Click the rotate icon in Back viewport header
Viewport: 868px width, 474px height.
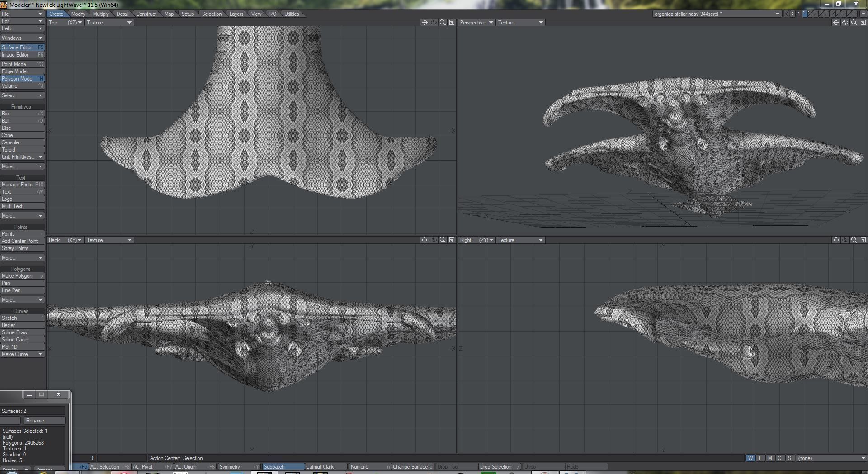coord(434,240)
